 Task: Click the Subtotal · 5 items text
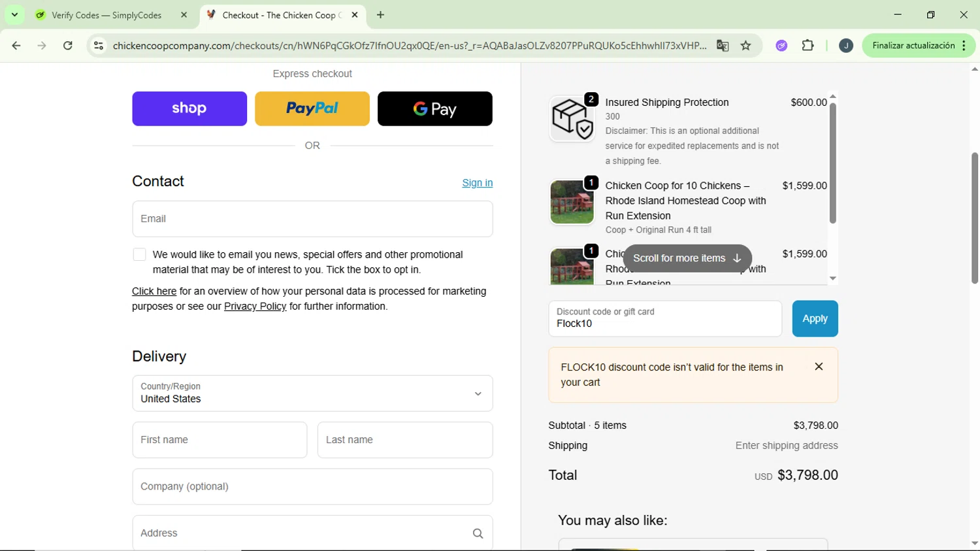[x=587, y=426]
